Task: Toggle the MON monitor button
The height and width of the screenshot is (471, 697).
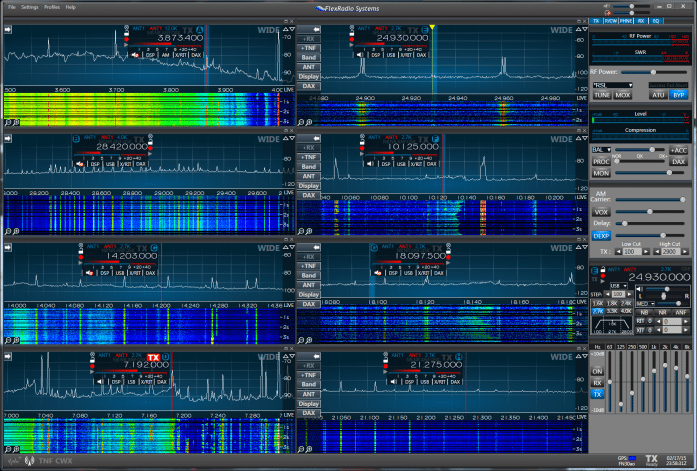Action: [601, 173]
